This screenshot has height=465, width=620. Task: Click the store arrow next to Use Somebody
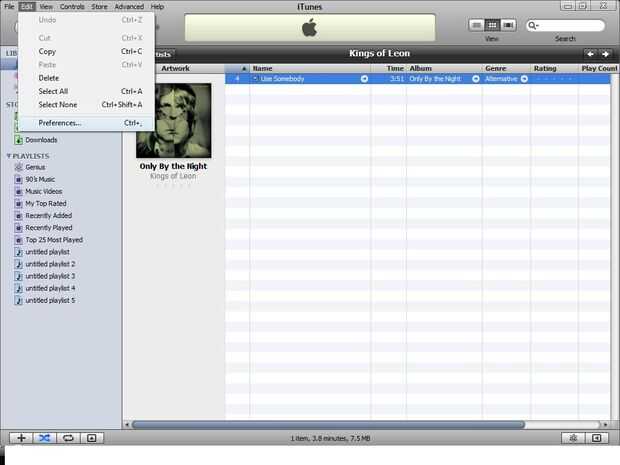[x=364, y=79]
